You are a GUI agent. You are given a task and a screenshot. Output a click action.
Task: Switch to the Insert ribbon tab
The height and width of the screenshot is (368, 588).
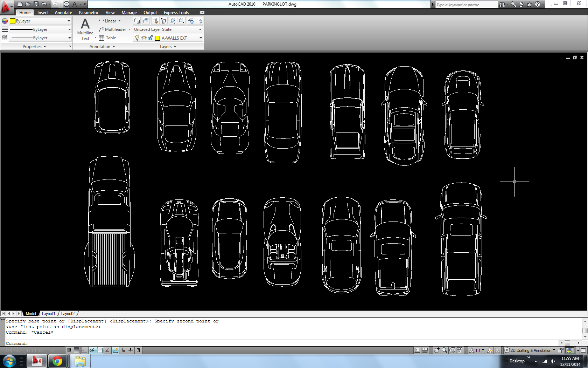[42, 13]
